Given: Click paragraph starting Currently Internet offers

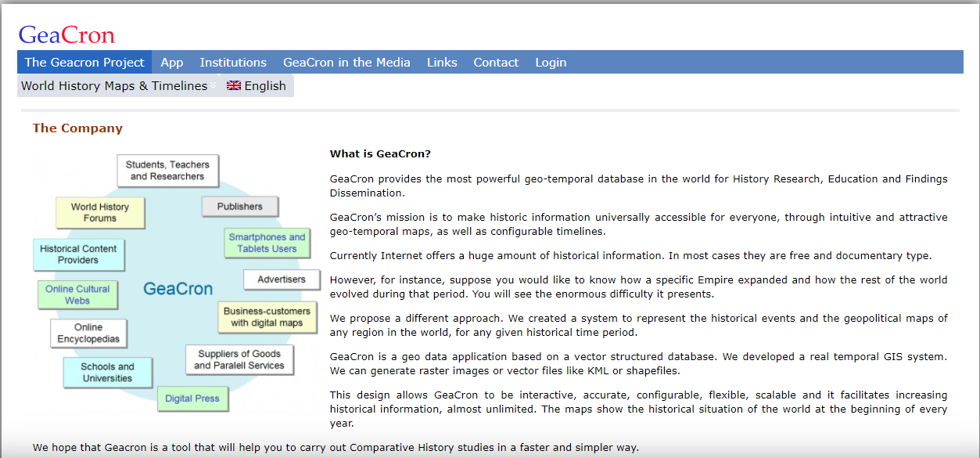Looking at the screenshot, I should coord(630,256).
